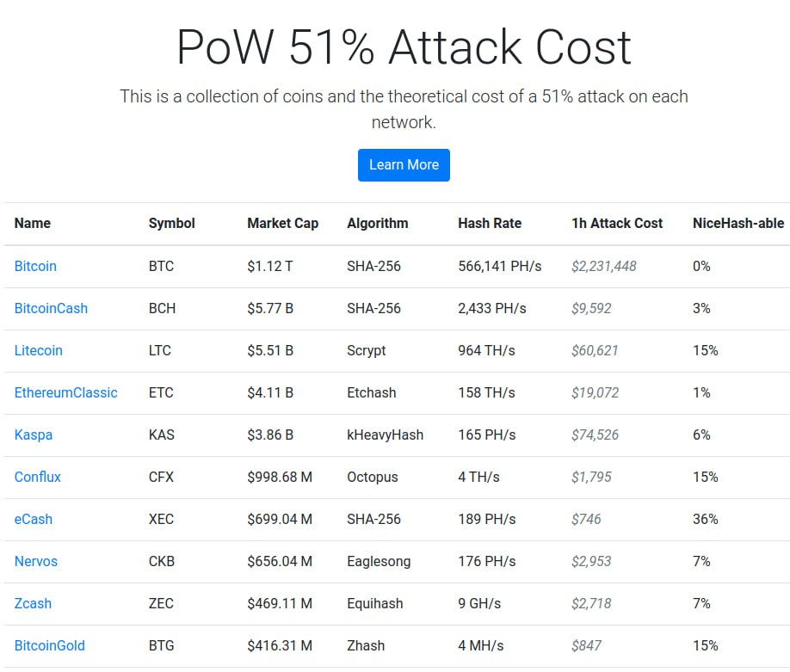Click the Learn More button
Image resolution: width=790 pixels, height=672 pixels.
pyautogui.click(x=404, y=165)
